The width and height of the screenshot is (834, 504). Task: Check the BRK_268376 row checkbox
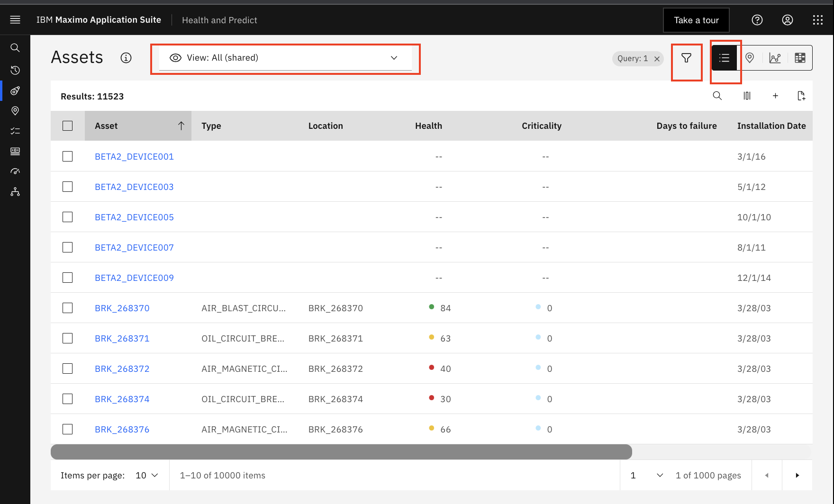coord(68,429)
